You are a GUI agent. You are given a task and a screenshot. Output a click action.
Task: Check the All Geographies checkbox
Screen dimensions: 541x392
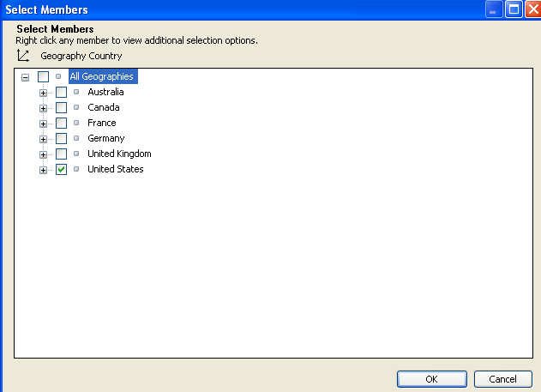pyautogui.click(x=43, y=76)
